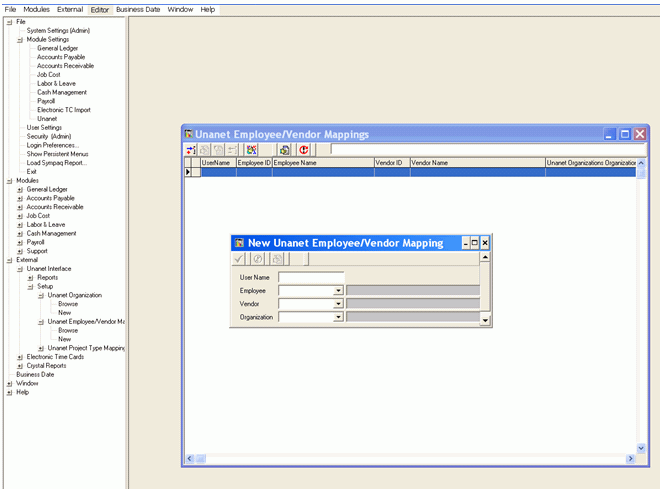660x489 pixels.
Task: Collapse the Setup tree node
Action: coord(30,287)
